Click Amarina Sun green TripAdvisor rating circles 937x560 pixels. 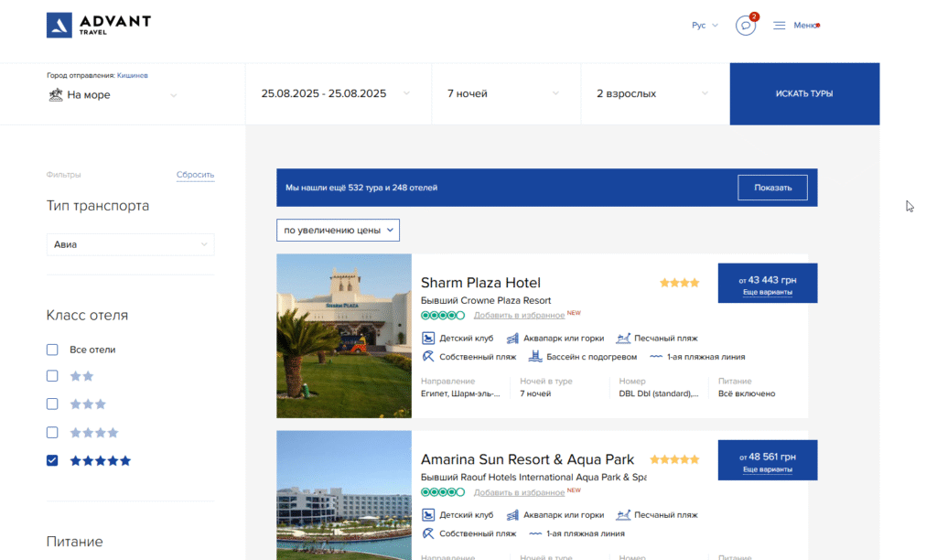click(443, 492)
